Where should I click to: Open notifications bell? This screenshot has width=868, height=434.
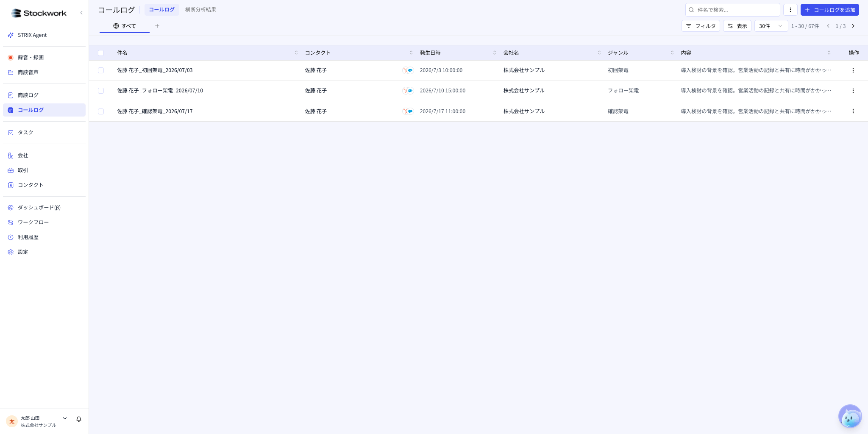[x=79, y=419]
